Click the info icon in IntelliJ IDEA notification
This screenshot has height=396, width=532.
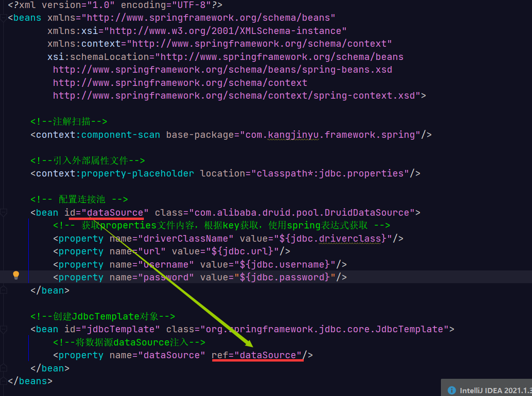452,390
